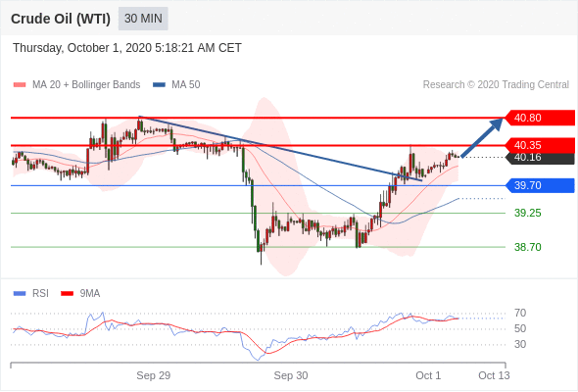
Task: Click the Oct 13 date label
Action: tap(494, 375)
